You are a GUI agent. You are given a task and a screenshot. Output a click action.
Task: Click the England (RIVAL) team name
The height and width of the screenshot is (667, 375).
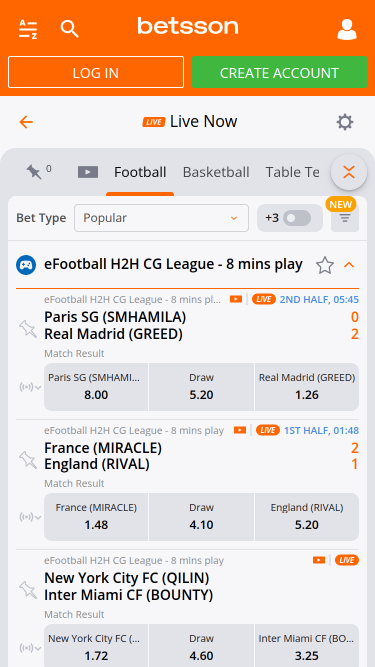pos(97,464)
